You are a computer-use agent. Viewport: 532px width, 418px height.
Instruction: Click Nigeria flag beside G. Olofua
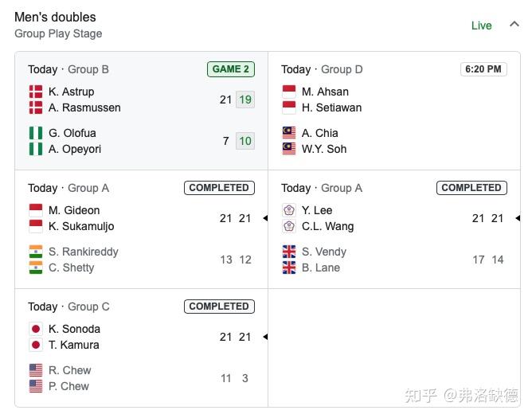click(36, 133)
